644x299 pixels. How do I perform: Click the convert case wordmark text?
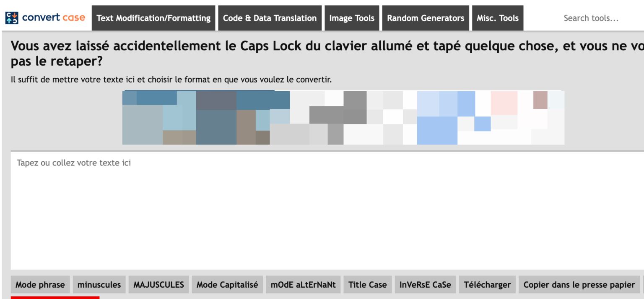point(54,18)
